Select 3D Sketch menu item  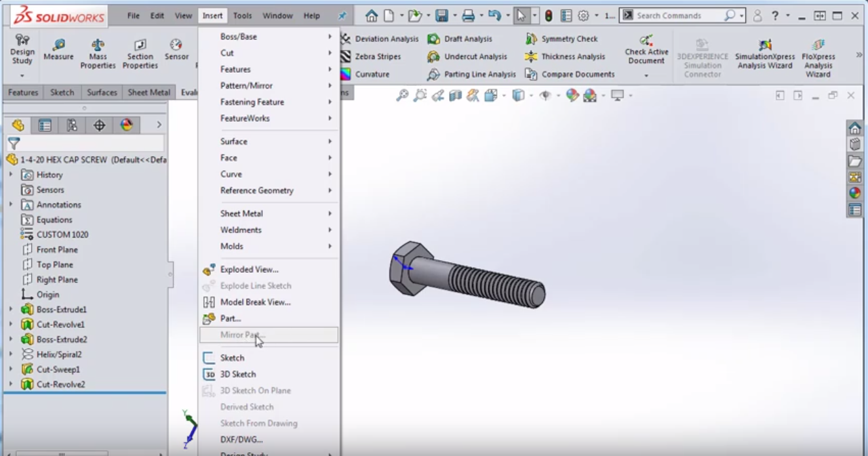point(269,374)
